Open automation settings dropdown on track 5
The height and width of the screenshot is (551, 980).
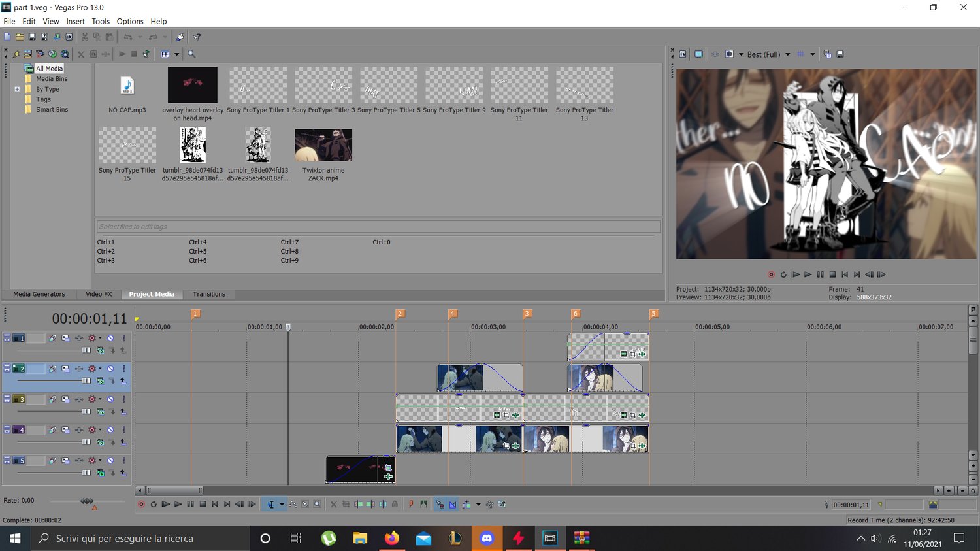tap(100, 461)
